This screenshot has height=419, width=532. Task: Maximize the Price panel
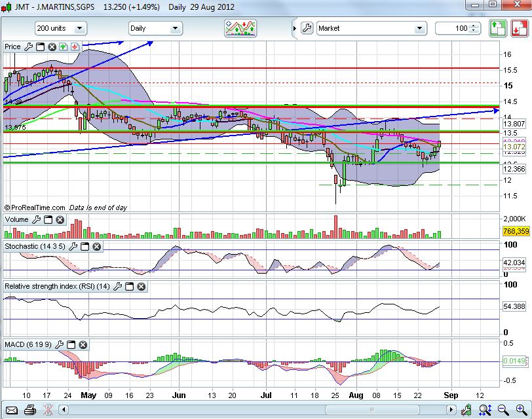[41, 46]
